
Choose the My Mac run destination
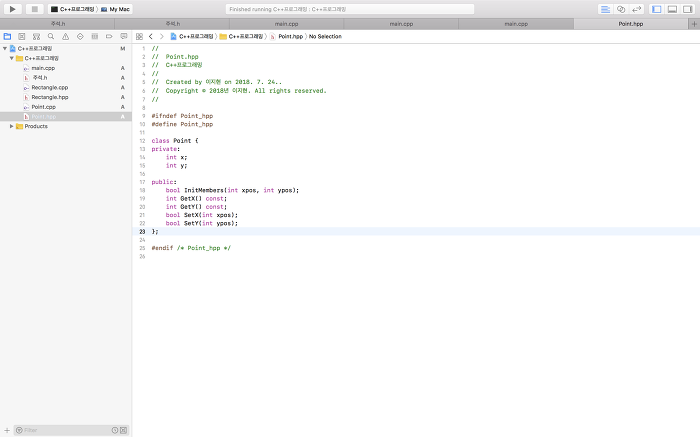coord(115,9)
